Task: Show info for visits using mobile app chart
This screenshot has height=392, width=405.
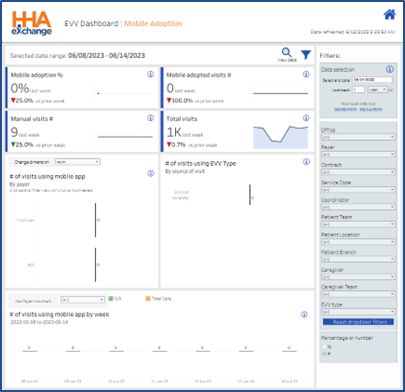Action: pyautogui.click(x=151, y=173)
